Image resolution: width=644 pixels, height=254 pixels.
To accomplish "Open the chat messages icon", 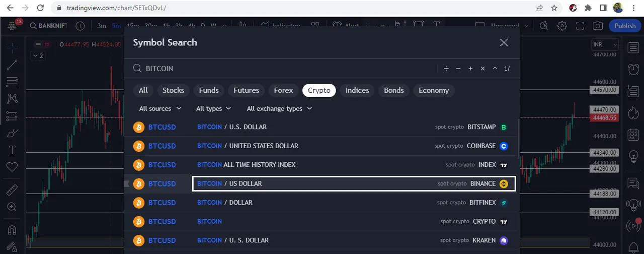I will pyautogui.click(x=632, y=183).
